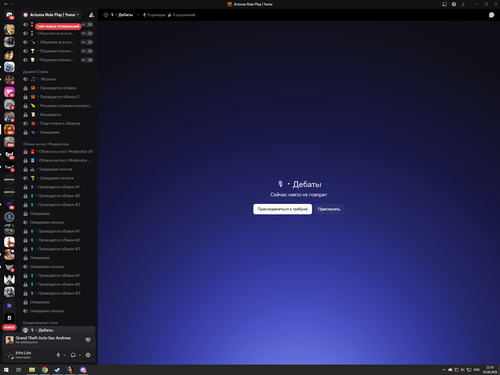Open your user avatar in the bottom panel
The height and width of the screenshot is (375, 500).
coord(10,355)
